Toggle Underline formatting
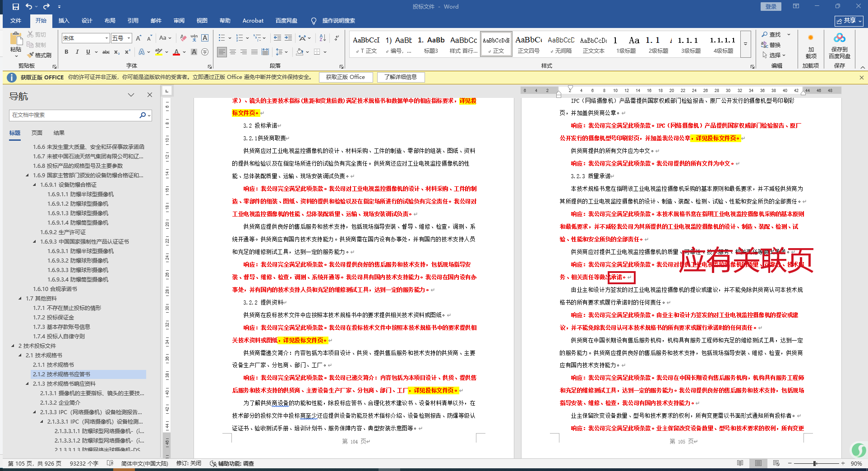 coord(88,52)
